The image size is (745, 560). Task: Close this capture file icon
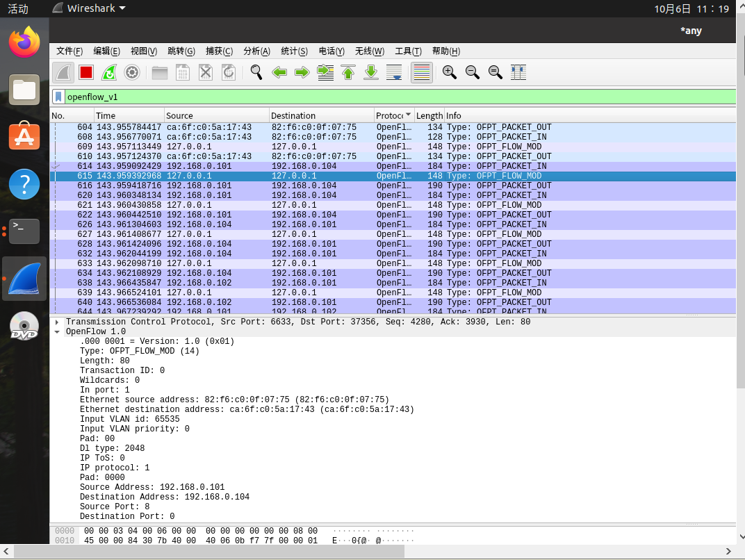[205, 73]
